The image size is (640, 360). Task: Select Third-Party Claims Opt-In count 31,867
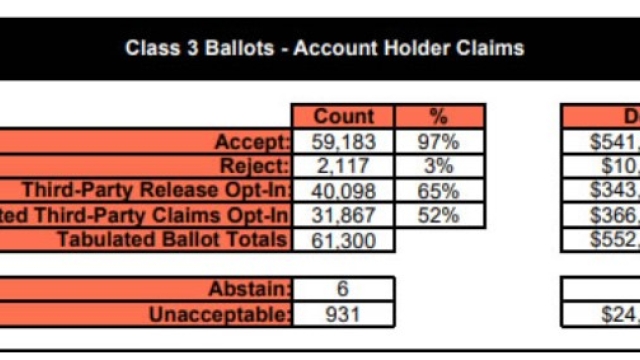[x=343, y=215]
